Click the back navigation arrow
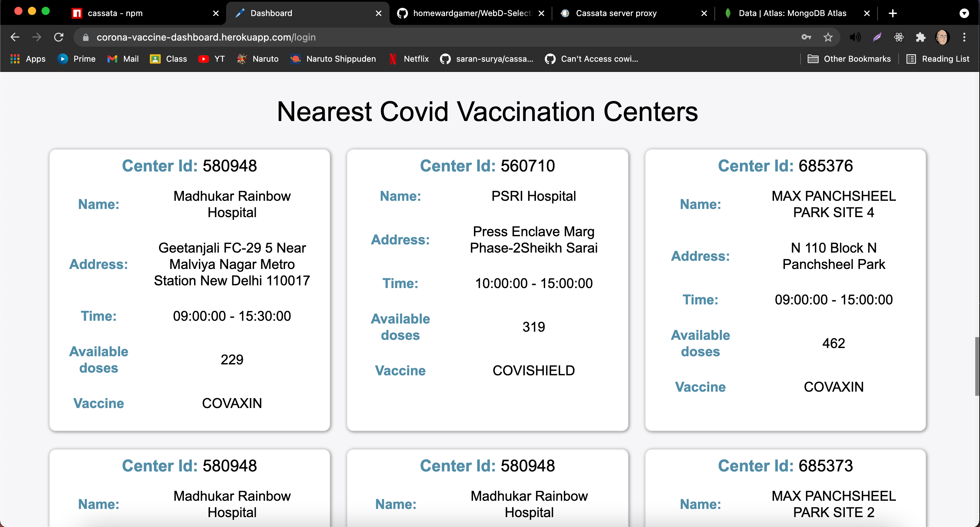This screenshot has width=980, height=527. pos(16,37)
